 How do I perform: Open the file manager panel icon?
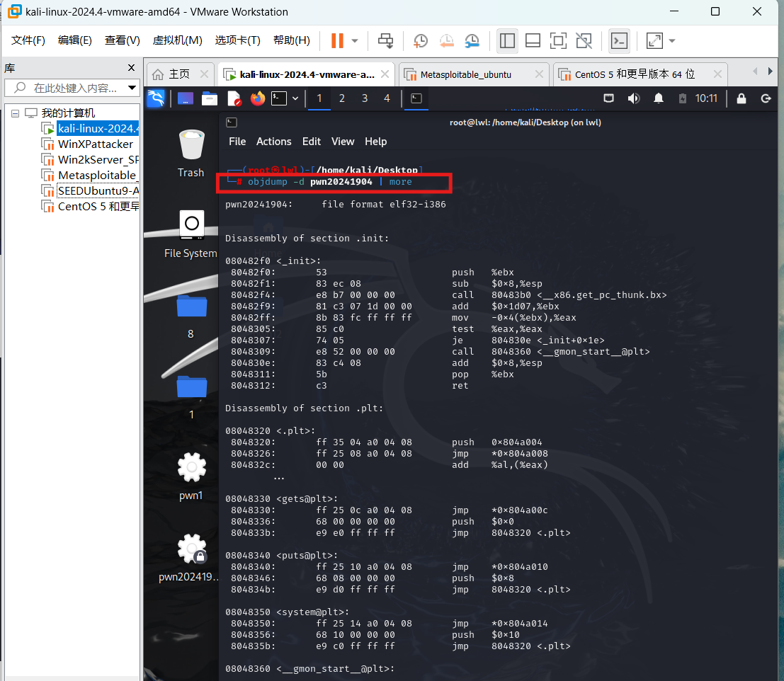pyautogui.click(x=210, y=98)
